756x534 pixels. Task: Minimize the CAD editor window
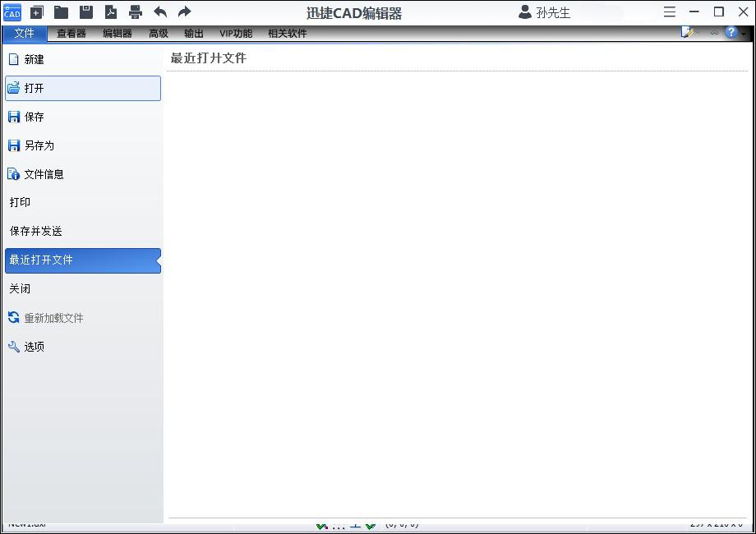tap(694, 12)
